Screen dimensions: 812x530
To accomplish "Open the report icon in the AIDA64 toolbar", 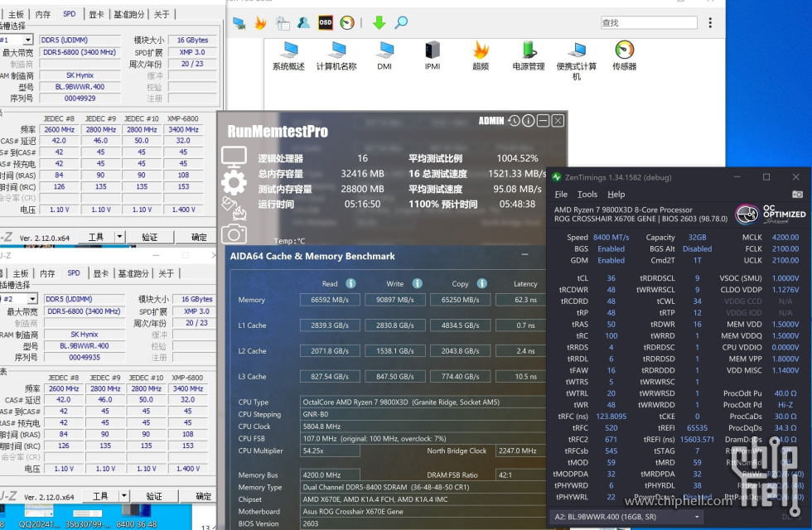I will [x=283, y=23].
